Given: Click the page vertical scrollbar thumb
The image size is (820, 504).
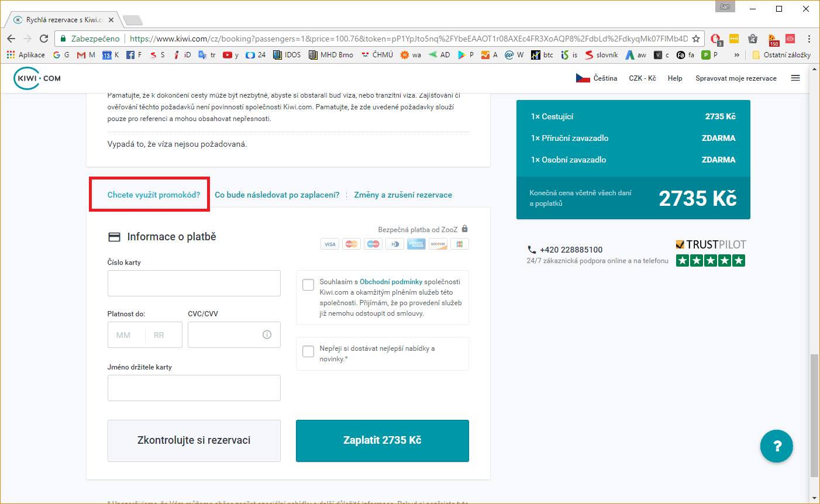Looking at the screenshot, I should point(815,416).
